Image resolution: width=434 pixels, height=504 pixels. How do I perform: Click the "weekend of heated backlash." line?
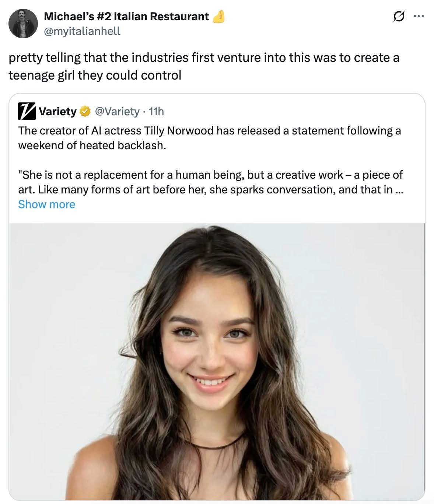[x=92, y=146]
